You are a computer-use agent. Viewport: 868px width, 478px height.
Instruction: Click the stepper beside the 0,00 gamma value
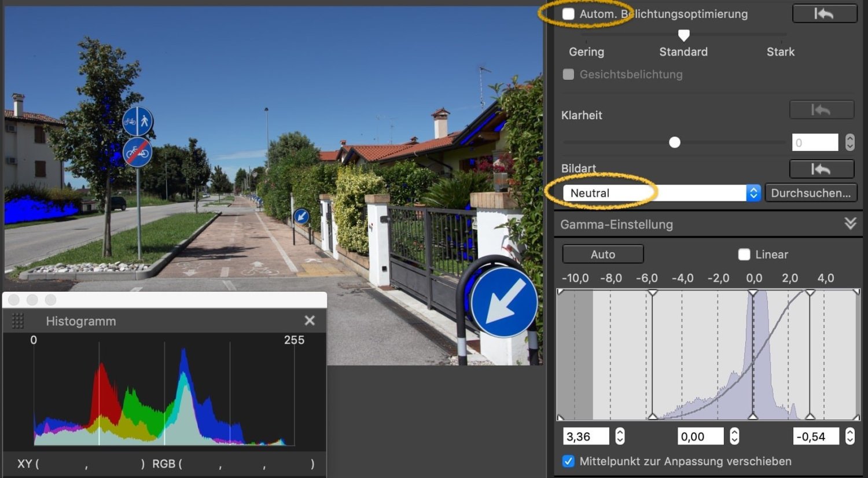pyautogui.click(x=734, y=436)
